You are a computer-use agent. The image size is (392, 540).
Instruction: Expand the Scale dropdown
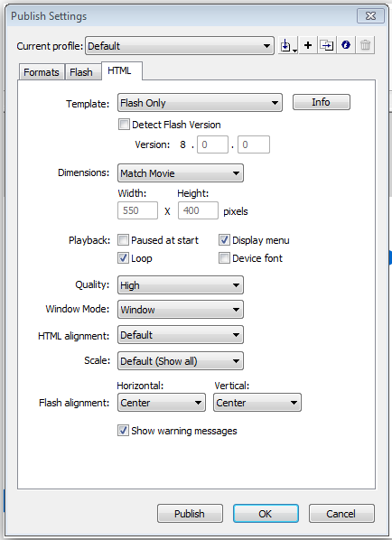(x=181, y=360)
